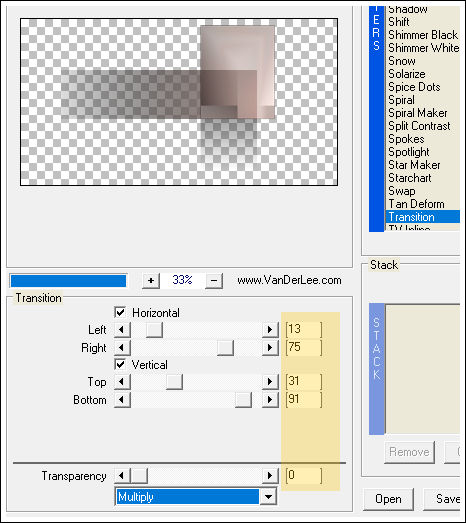Select Spiral Maker in the filter list
466x523 pixels.
tap(418, 113)
